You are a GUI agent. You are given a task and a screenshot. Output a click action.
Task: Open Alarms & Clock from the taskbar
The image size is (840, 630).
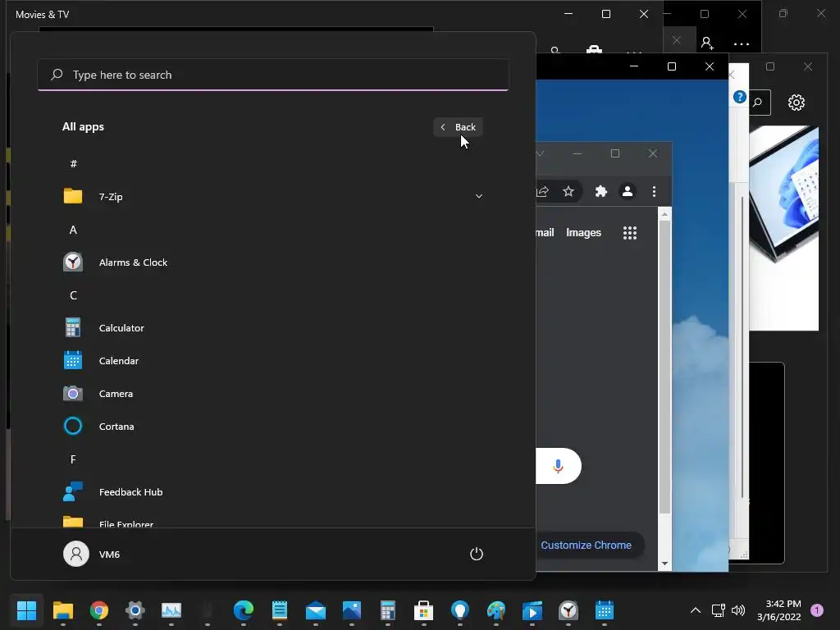[568, 610]
